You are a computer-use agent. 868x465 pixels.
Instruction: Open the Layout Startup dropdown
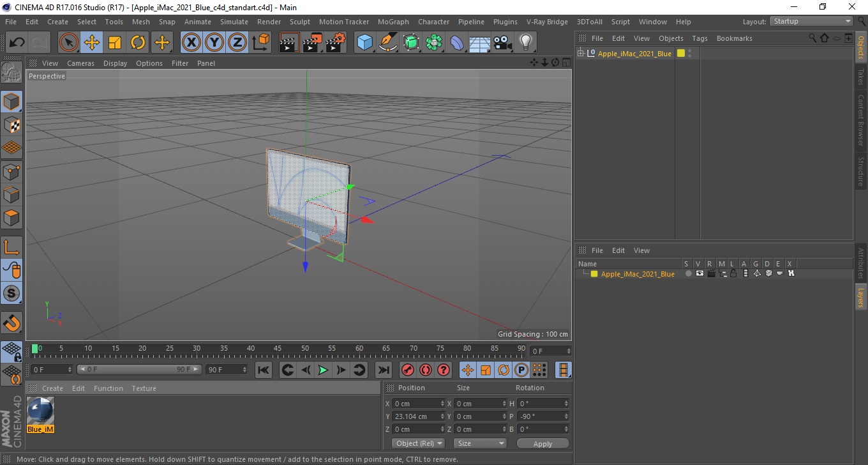[x=812, y=21]
